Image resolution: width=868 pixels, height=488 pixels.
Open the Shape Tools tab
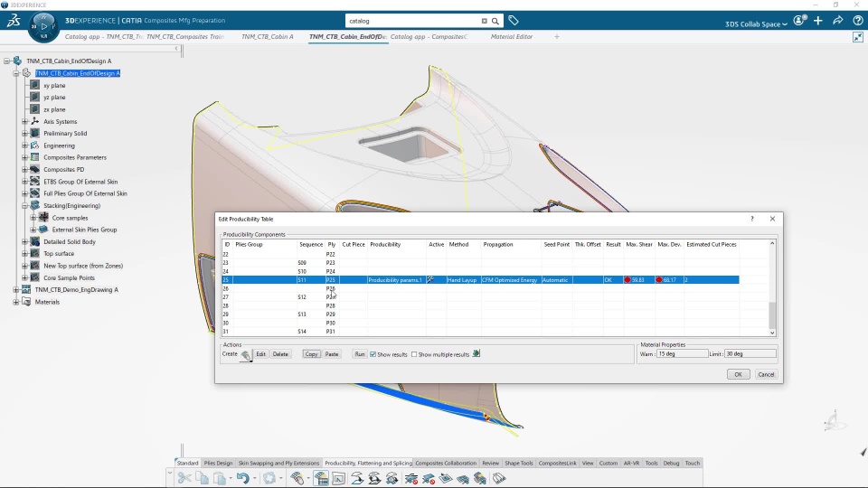pos(519,463)
